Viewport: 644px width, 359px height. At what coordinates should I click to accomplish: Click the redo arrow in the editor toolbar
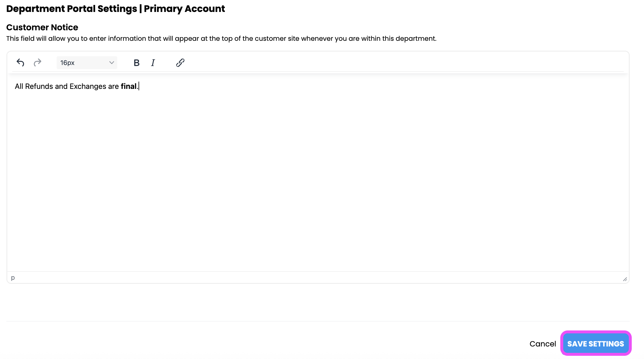(37, 63)
